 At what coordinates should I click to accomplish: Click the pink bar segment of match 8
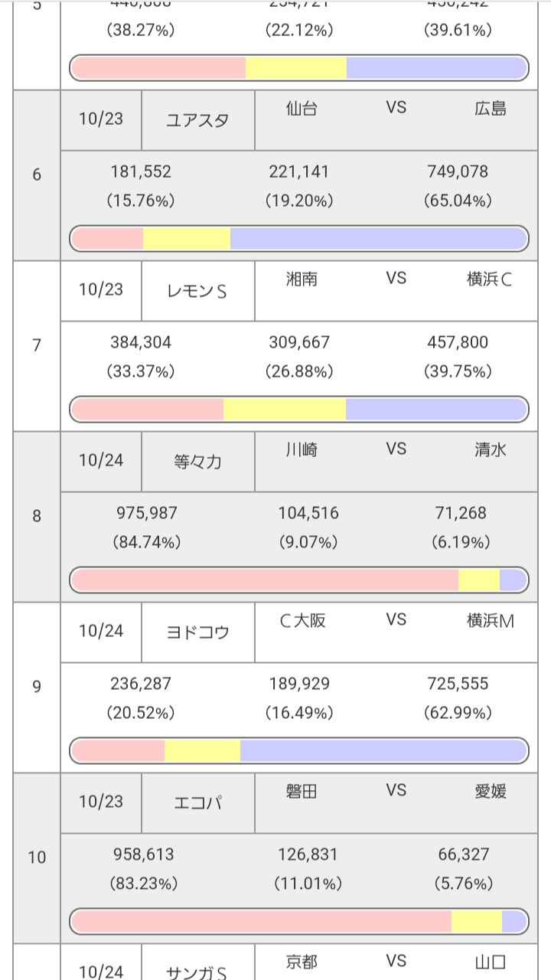pos(264,580)
